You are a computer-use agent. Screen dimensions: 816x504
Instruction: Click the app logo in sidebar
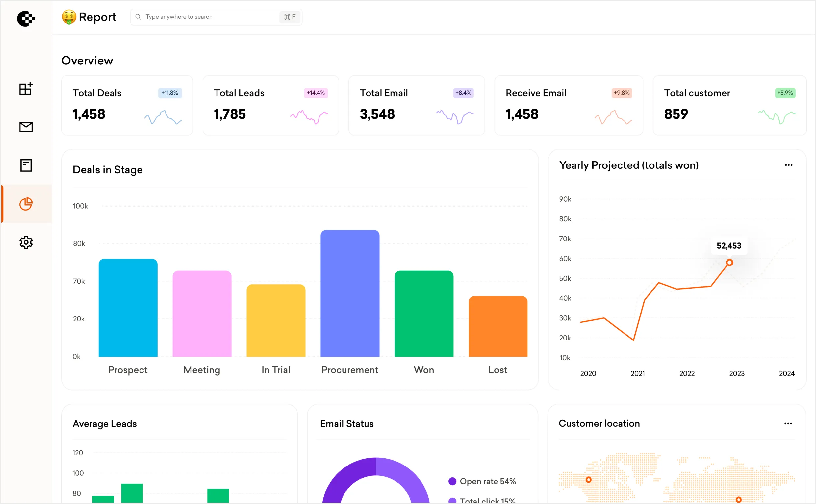point(26,19)
